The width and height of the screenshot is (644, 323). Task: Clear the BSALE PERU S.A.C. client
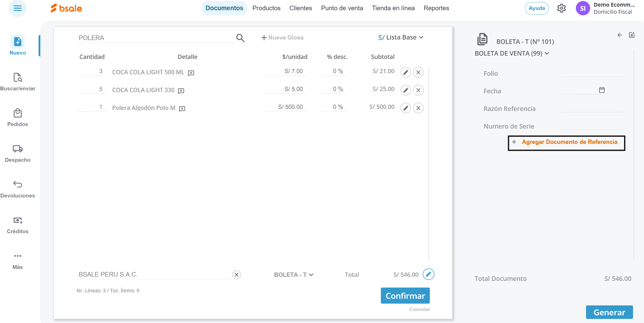236,275
